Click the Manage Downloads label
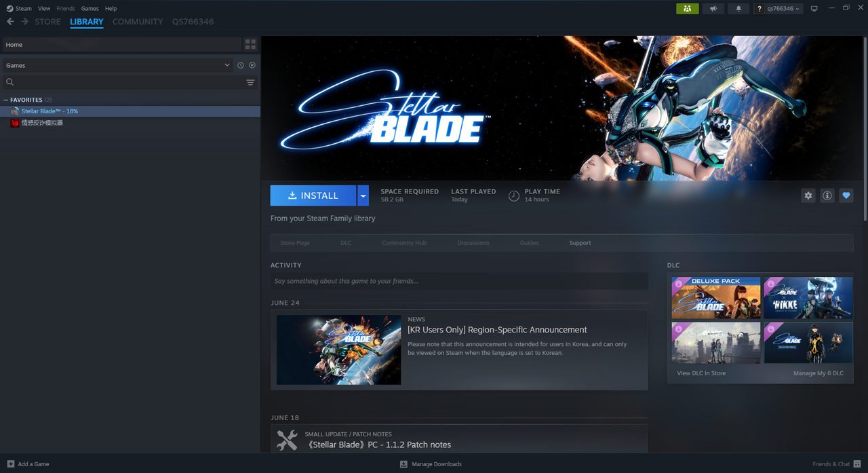Image resolution: width=868 pixels, height=473 pixels. (437, 464)
